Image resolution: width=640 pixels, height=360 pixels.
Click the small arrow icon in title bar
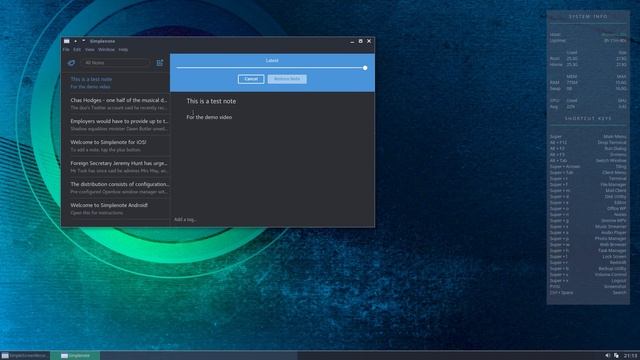pos(76,41)
